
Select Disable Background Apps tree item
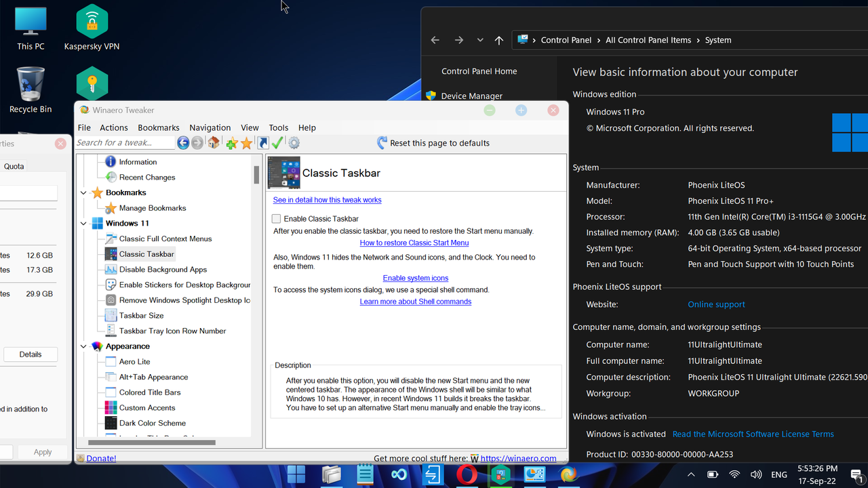click(x=163, y=270)
